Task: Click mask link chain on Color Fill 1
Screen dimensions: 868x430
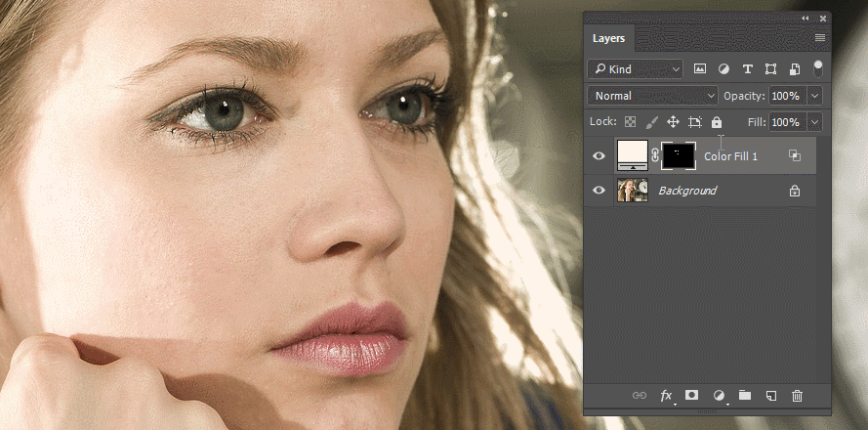Action: pyautogui.click(x=655, y=155)
